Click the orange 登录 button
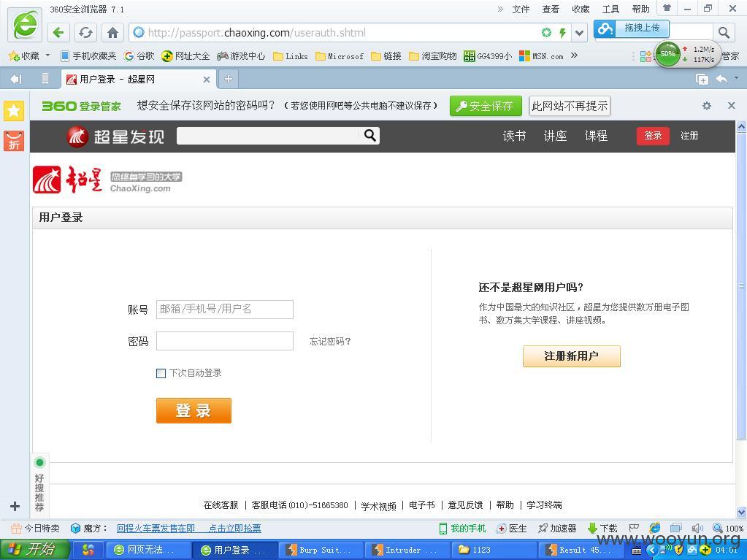 click(194, 410)
